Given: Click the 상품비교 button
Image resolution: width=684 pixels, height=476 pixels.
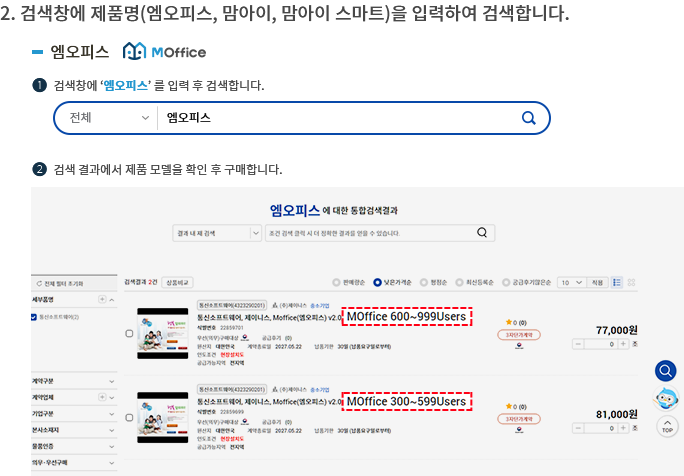Looking at the screenshot, I should pos(177,283).
